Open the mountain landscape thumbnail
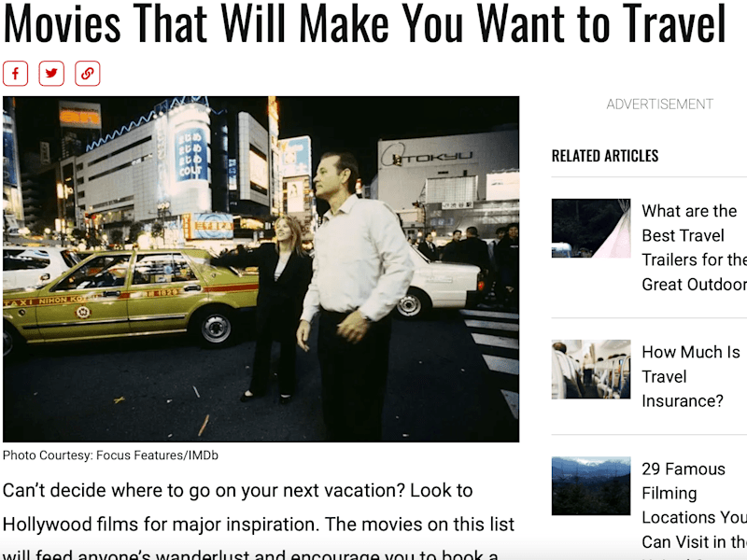The image size is (747, 560). pos(591,486)
